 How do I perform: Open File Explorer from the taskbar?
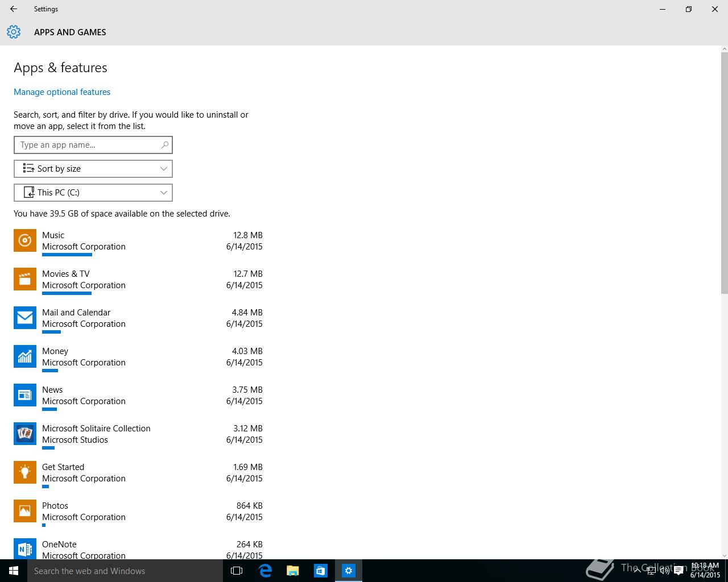pos(292,571)
